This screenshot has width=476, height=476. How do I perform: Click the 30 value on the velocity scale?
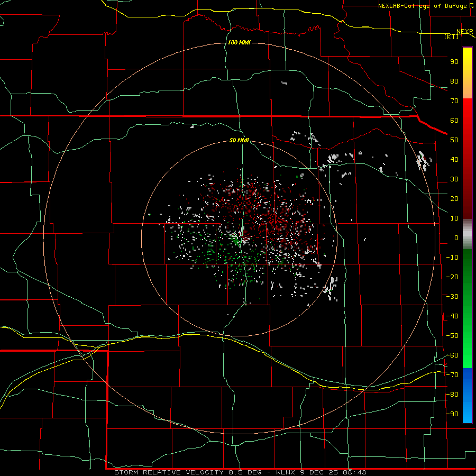(x=454, y=179)
